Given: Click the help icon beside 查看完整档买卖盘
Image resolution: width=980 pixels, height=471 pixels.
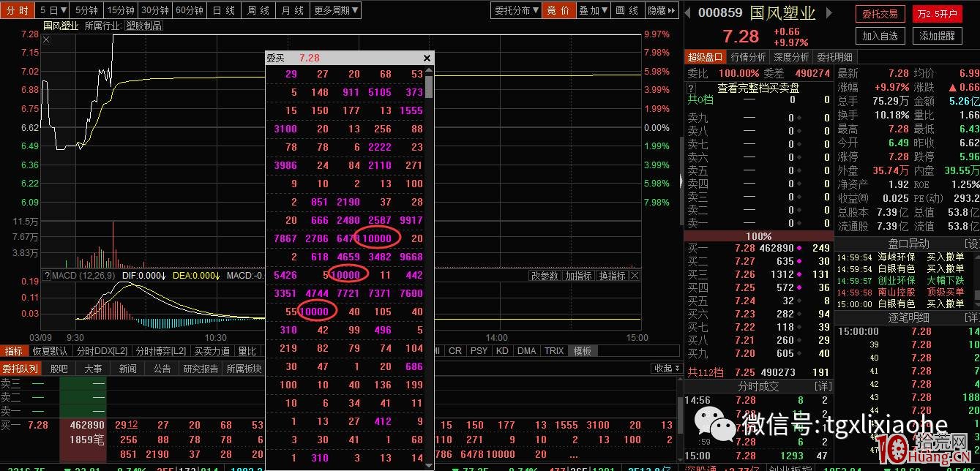Looking at the screenshot, I should tap(692, 87).
